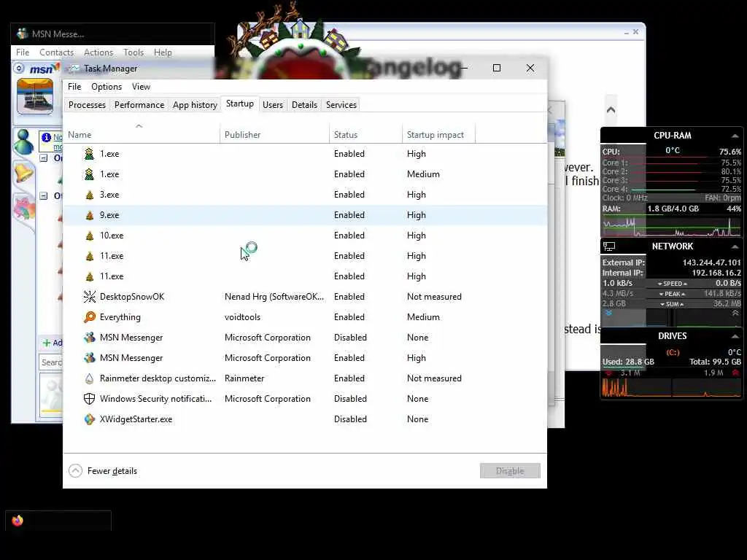
Task: Collapse the NETWORK widget arrow
Action: pos(735,246)
